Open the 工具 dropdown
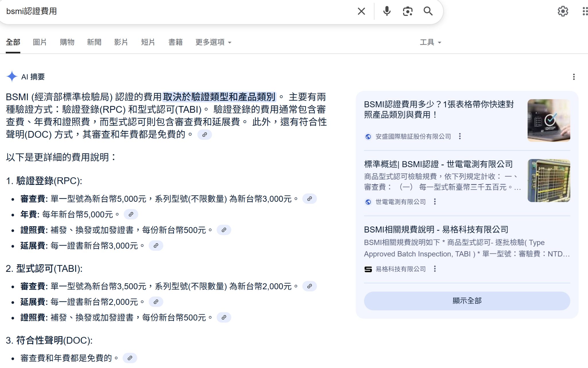This screenshot has height=368, width=588. (x=430, y=42)
